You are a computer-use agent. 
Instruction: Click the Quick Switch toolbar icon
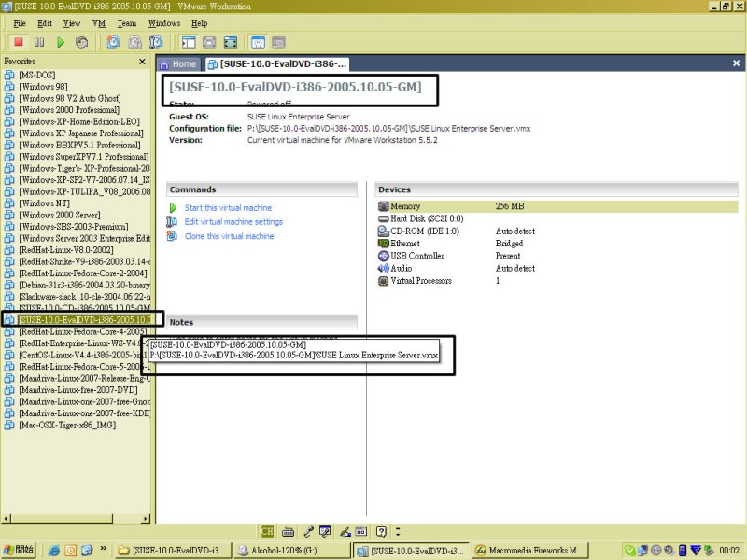point(209,42)
